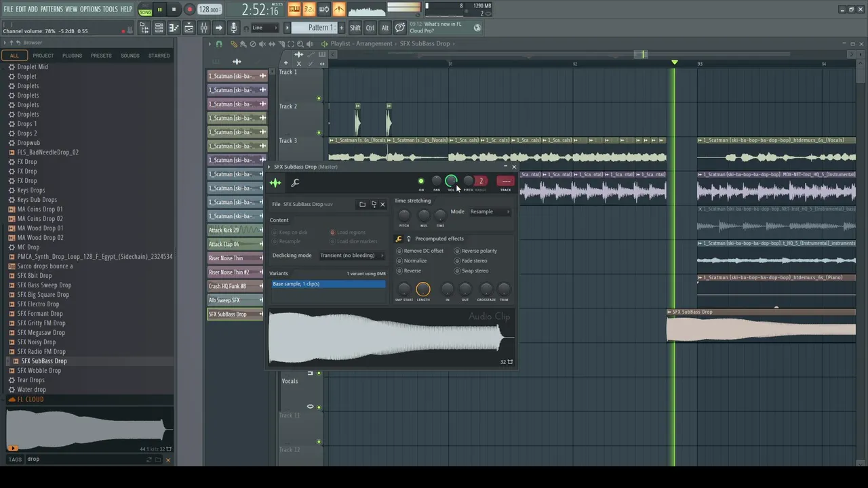The width and height of the screenshot is (868, 488).
Task: Open the Line snap dropdown
Action: 264,28
